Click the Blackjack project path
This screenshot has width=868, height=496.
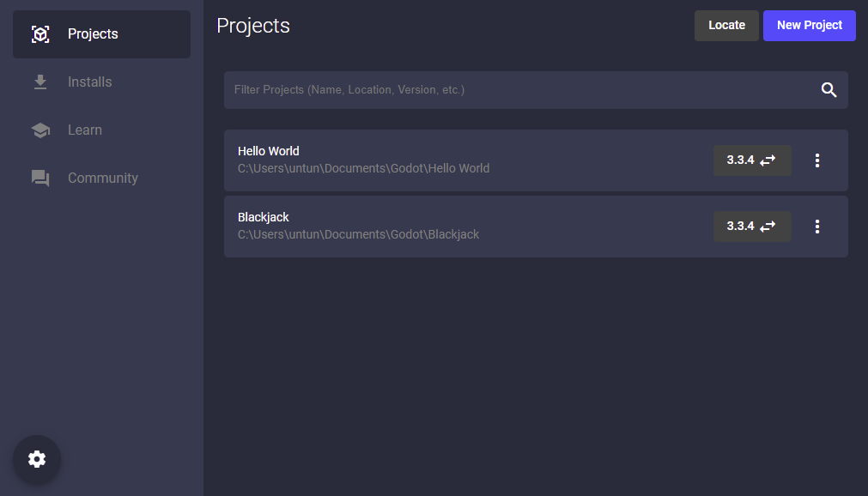tap(359, 235)
